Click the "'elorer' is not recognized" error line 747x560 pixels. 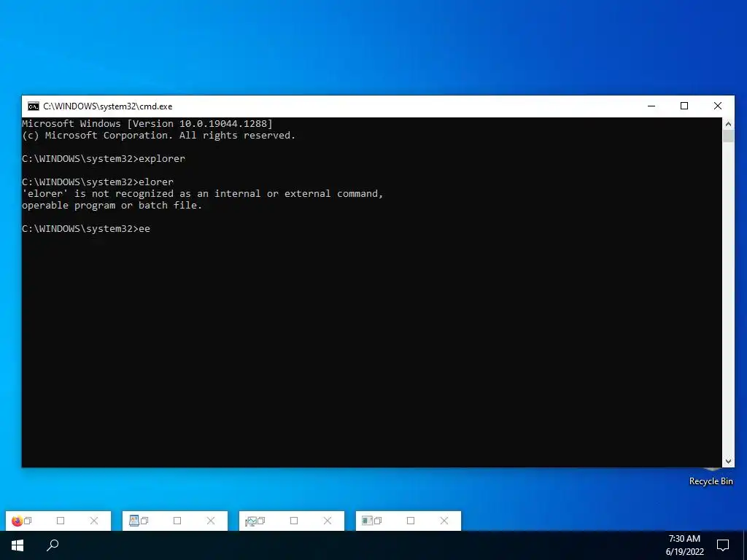click(203, 194)
